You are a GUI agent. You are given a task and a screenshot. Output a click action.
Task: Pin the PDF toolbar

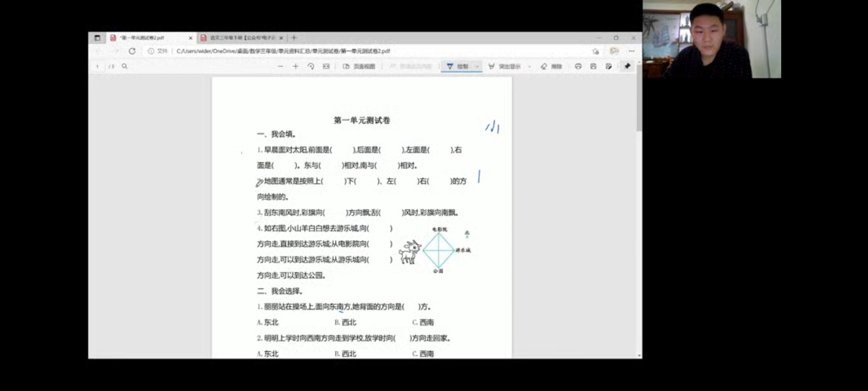[627, 66]
